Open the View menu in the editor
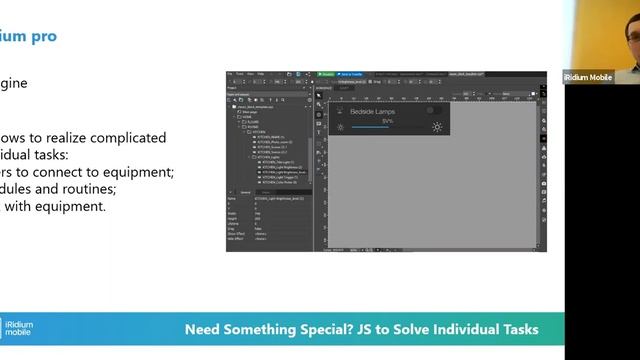Image resolution: width=640 pixels, height=360 pixels. 251,74
